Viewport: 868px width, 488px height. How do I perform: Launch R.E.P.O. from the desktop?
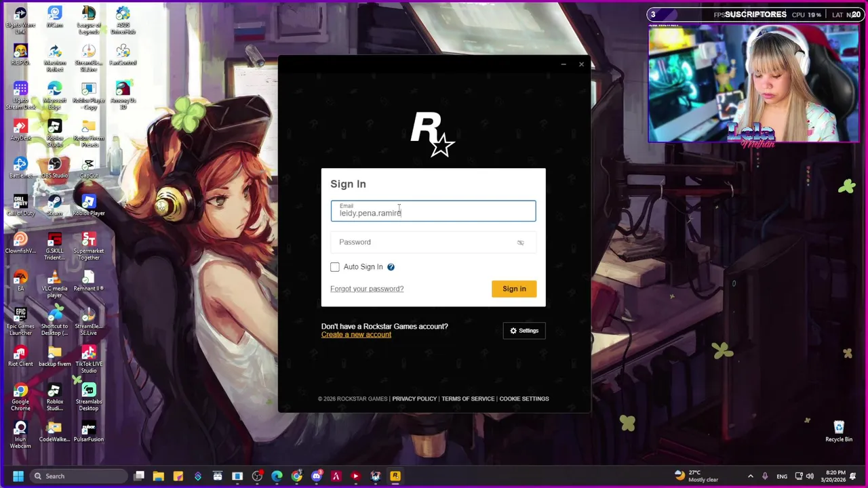tap(20, 55)
